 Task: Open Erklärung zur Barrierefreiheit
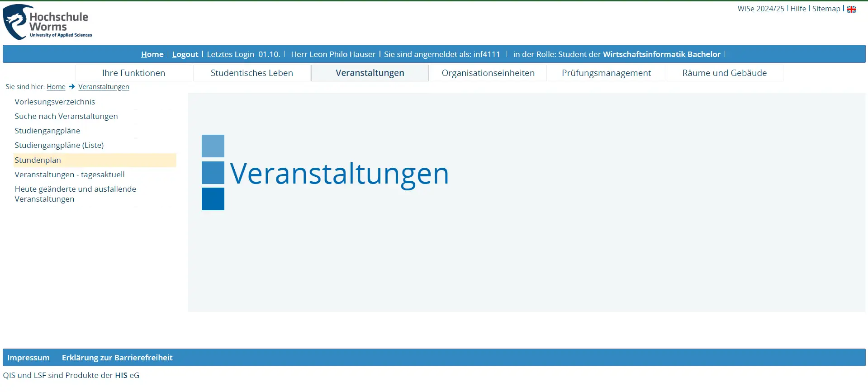[x=117, y=358]
